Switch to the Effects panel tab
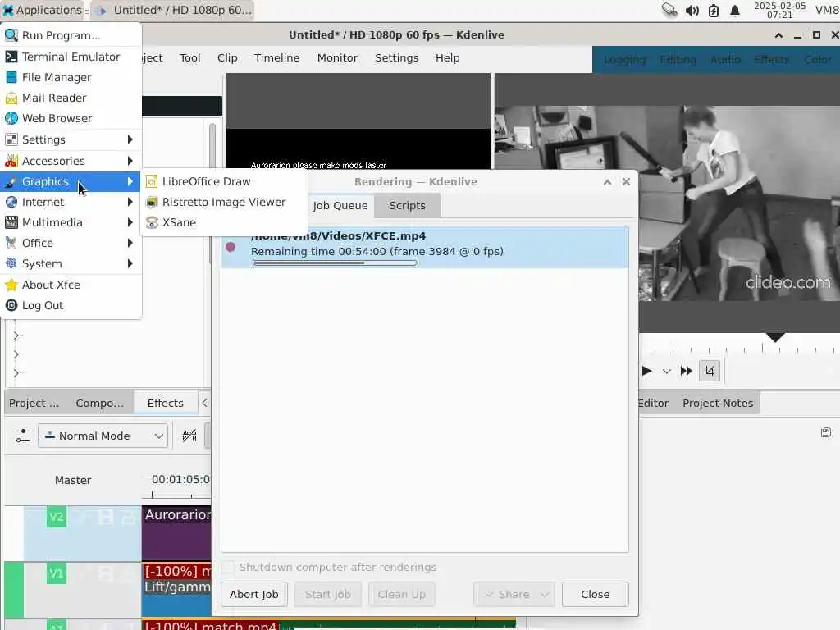The height and width of the screenshot is (630, 840). 165,403
